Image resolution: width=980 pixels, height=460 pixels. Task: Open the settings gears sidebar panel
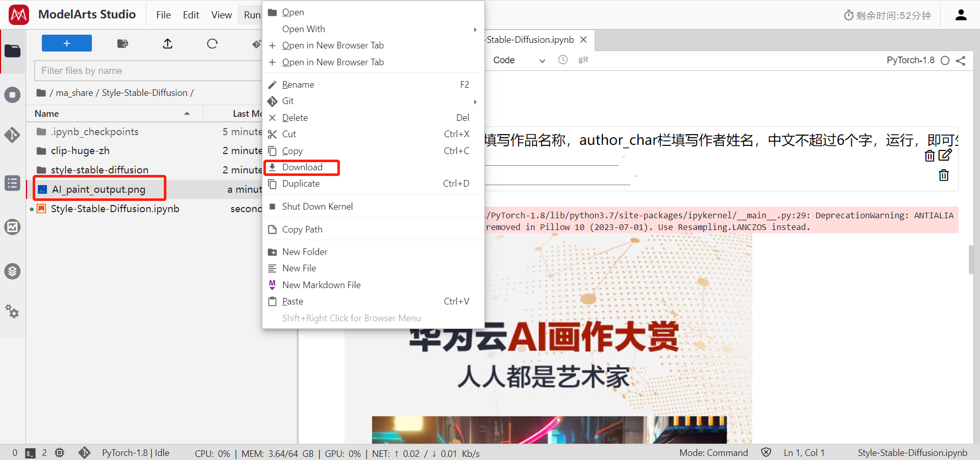point(13,311)
